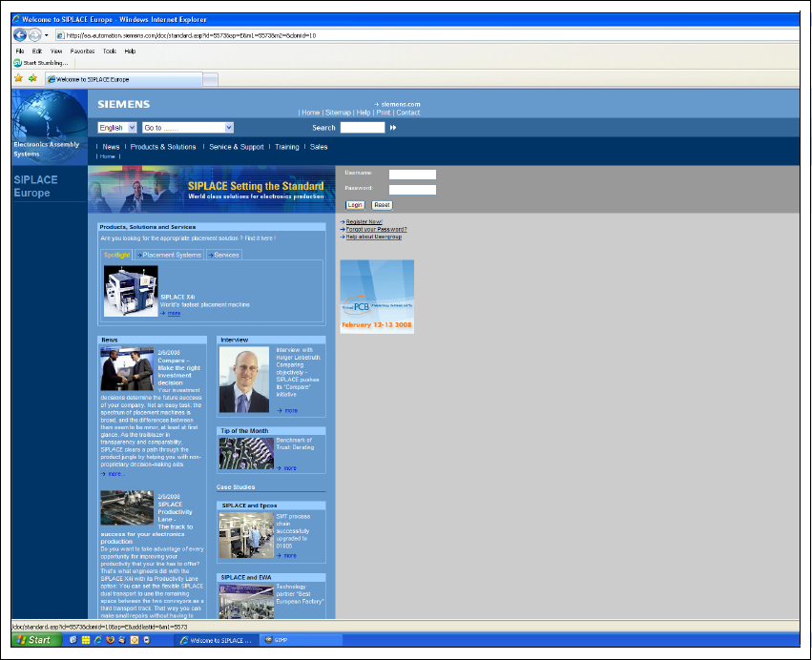
Task: Open the Edit menu
Action: 37,52
